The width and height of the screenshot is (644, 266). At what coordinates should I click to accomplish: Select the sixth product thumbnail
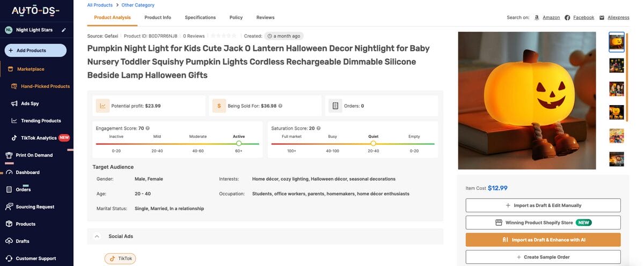(617, 159)
